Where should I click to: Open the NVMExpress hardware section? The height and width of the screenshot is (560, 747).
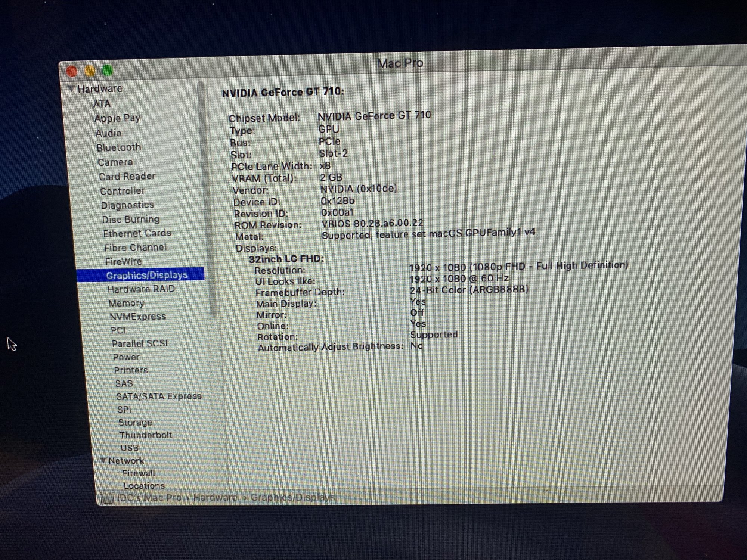137,317
